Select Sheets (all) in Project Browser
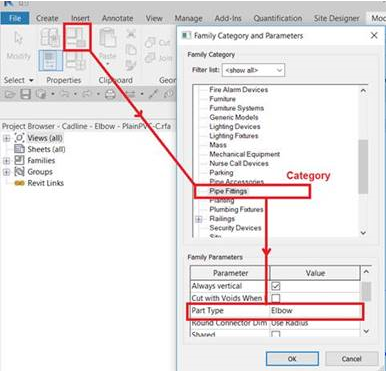Viewport: 387px width, 371px height. tap(46, 149)
